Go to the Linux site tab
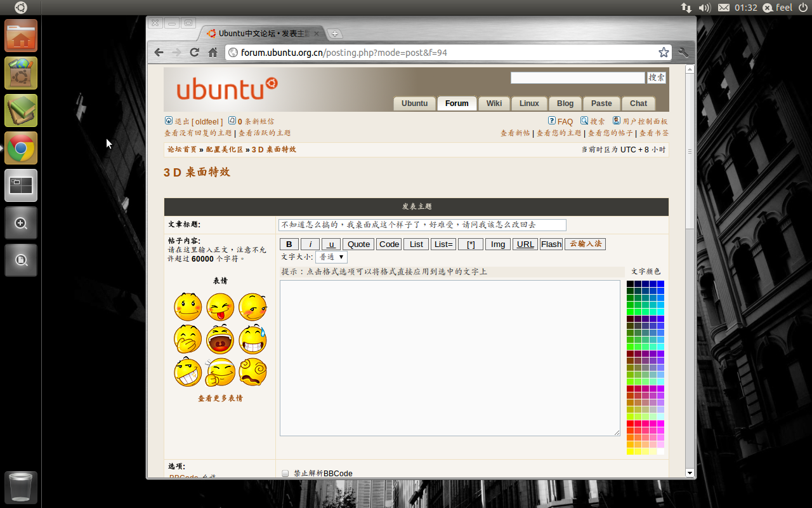The height and width of the screenshot is (508, 812). [529, 104]
